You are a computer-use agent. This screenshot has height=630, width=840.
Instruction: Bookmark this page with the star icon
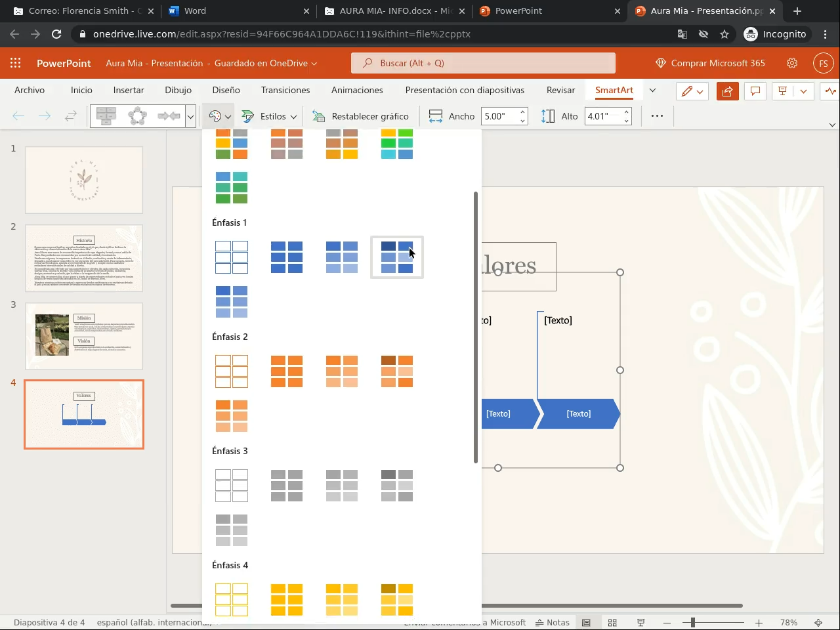(724, 34)
